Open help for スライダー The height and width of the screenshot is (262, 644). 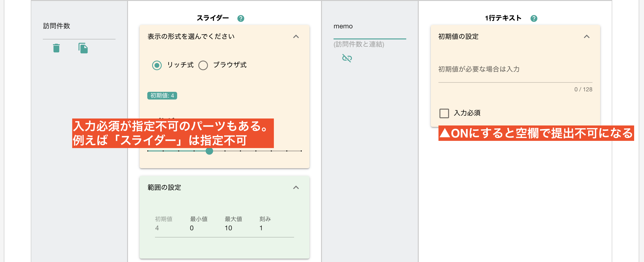[x=240, y=19]
